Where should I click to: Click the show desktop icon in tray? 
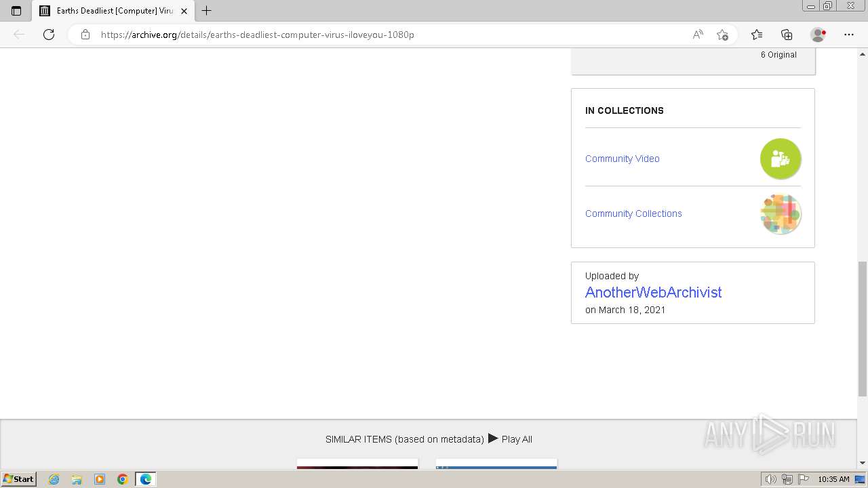[x=860, y=479]
